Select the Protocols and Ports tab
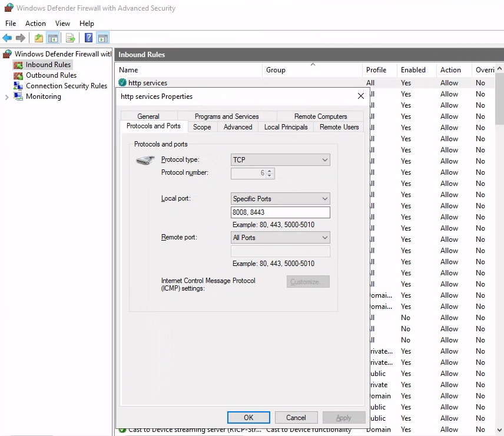504x436 pixels. (153, 126)
